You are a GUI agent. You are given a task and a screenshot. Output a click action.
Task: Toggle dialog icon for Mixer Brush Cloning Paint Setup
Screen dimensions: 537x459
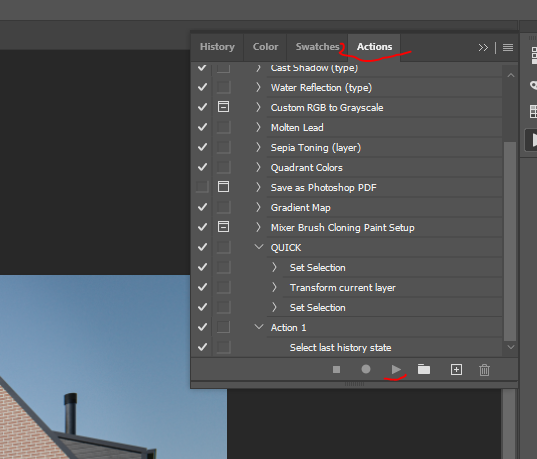[x=223, y=227]
